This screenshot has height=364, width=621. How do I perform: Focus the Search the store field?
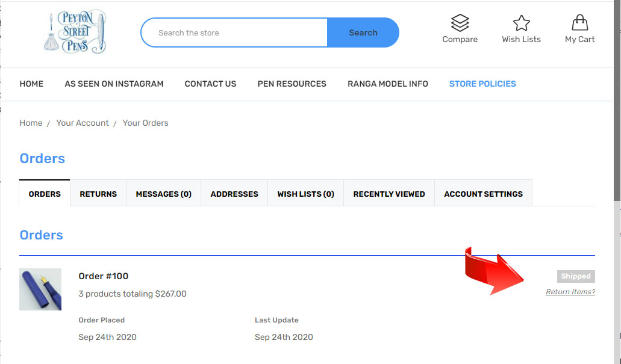[x=235, y=32]
